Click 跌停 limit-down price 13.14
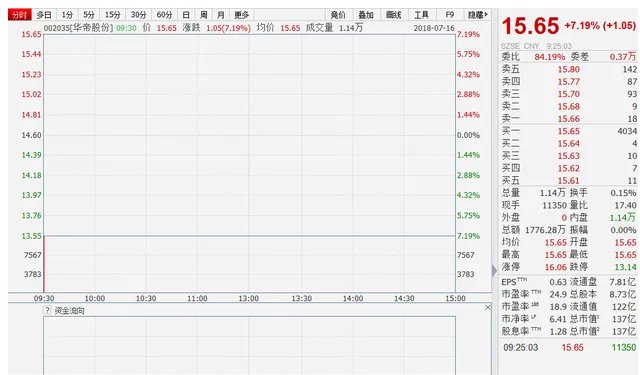Viewport: 640px width, 375px height. (625, 267)
